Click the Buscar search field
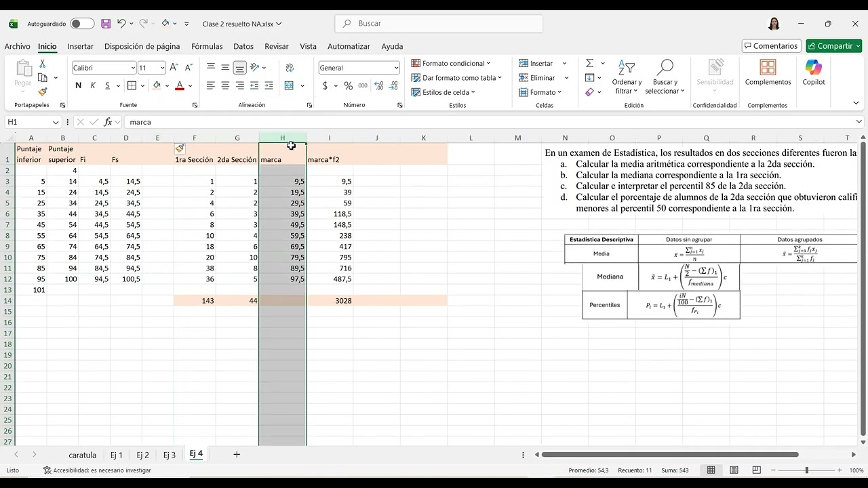Screen dimensions: 868x488 point(439,23)
